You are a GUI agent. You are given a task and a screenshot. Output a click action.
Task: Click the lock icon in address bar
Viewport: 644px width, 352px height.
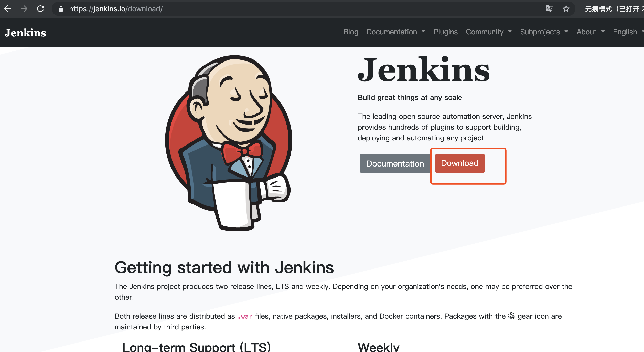(61, 9)
